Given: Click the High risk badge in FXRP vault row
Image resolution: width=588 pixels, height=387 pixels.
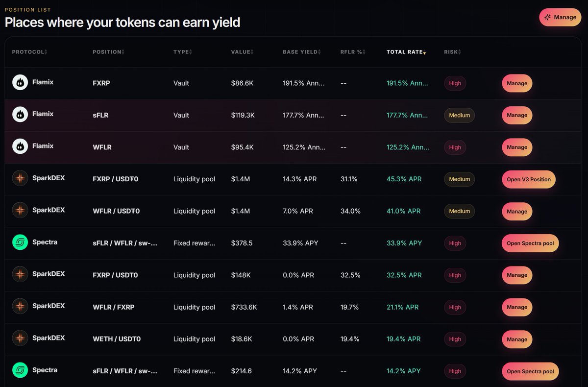Looking at the screenshot, I should point(455,83).
